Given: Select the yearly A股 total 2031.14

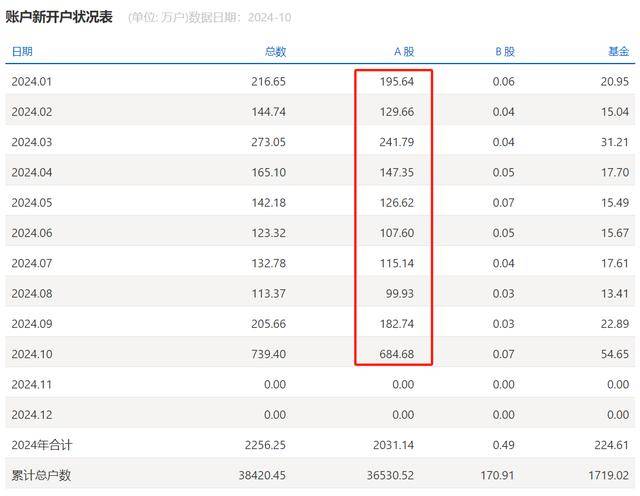Looking at the screenshot, I should point(392,445).
